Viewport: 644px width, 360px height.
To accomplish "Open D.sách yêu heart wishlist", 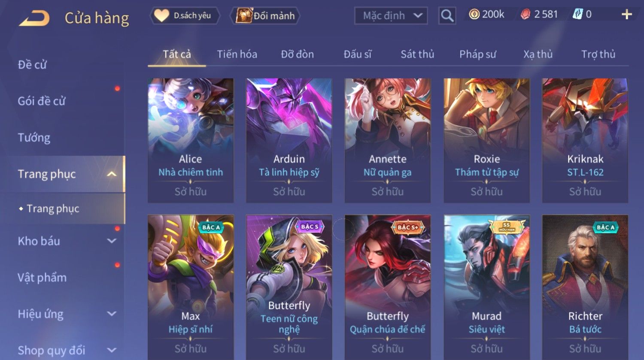I will (185, 16).
